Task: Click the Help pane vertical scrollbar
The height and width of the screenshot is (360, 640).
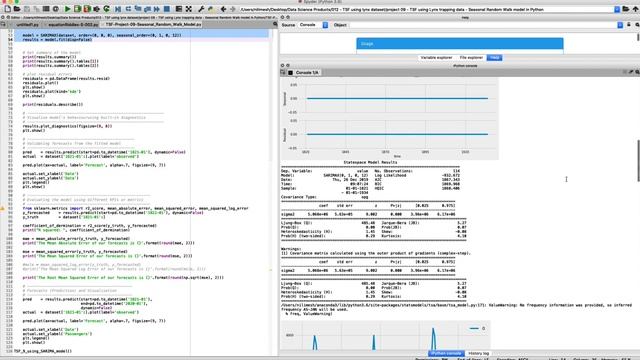Action: [x=638, y=37]
